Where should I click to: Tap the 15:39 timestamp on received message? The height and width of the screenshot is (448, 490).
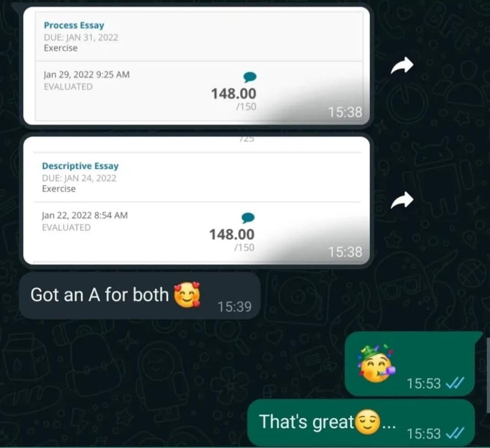[234, 306]
